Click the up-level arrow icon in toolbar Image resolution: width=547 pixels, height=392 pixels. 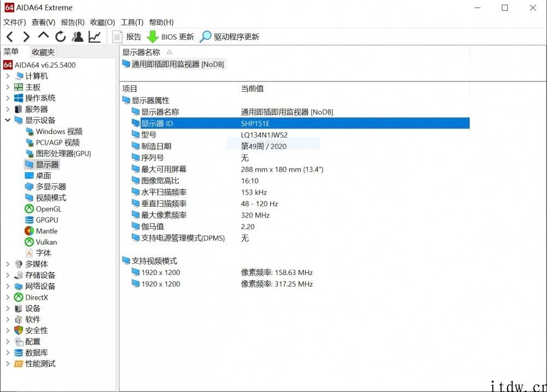click(x=43, y=36)
